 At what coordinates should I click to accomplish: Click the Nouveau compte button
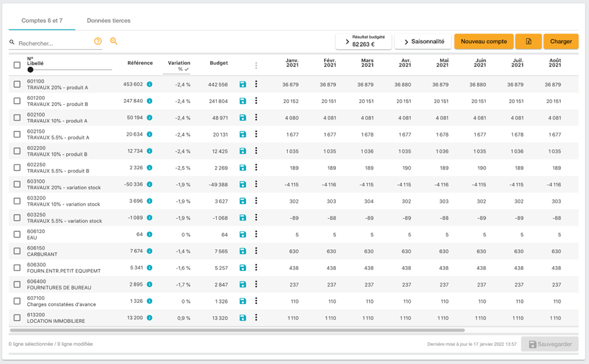484,41
